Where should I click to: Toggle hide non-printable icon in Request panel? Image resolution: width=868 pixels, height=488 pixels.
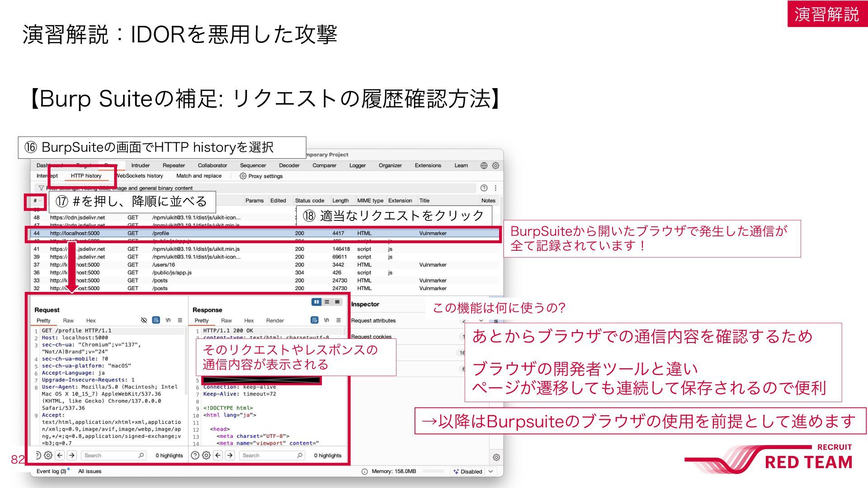[x=144, y=320]
